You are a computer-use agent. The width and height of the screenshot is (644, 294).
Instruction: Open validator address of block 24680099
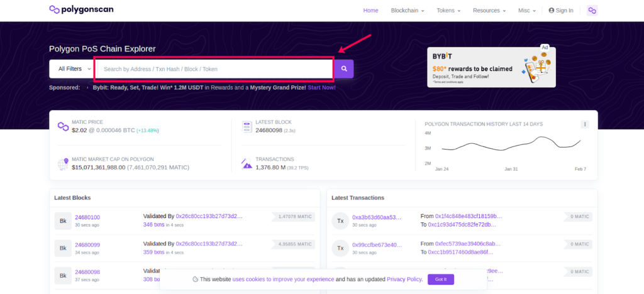[x=209, y=244]
